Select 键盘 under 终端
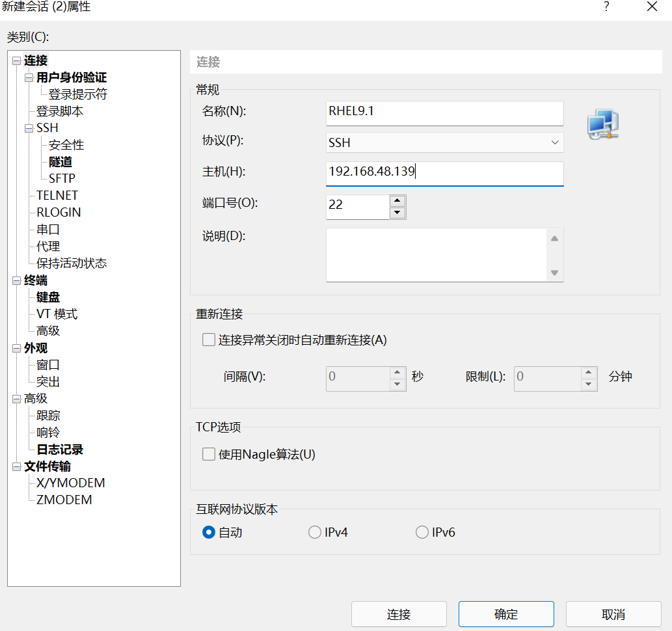Screen dimensions: 672x631 (48, 297)
